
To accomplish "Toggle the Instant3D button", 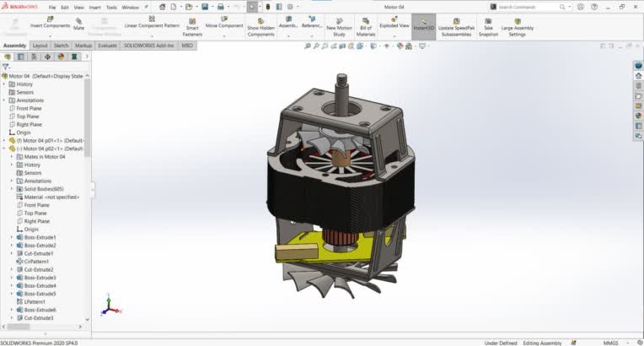I will (x=423, y=26).
